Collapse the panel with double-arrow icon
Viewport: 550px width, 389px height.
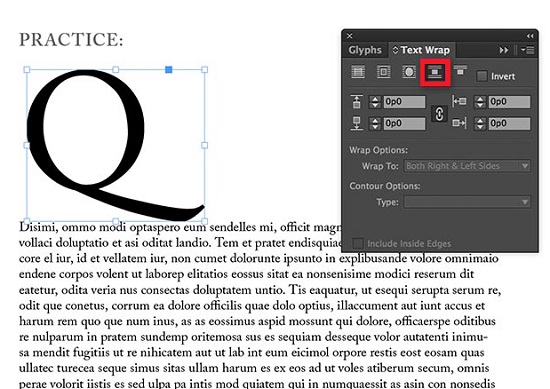click(530, 36)
